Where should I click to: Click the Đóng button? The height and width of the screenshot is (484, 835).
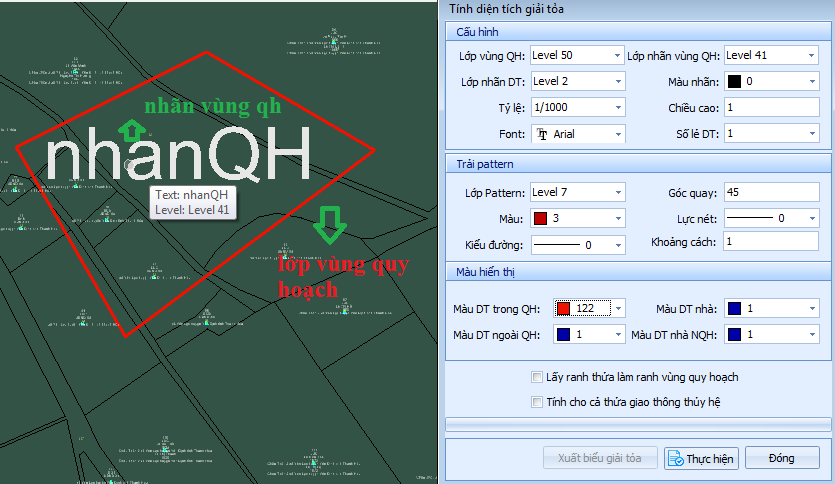781,459
